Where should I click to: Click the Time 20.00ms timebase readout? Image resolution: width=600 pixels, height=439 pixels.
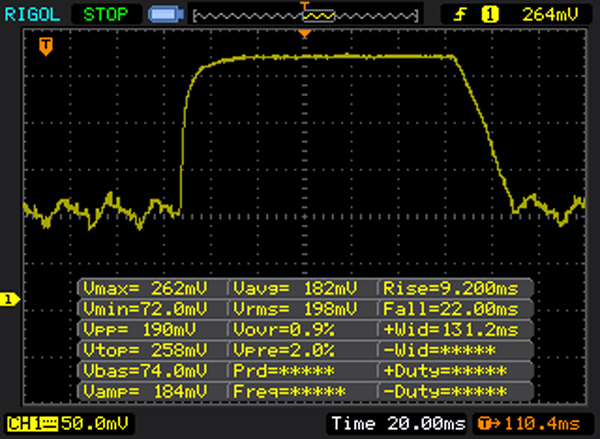[x=398, y=424]
